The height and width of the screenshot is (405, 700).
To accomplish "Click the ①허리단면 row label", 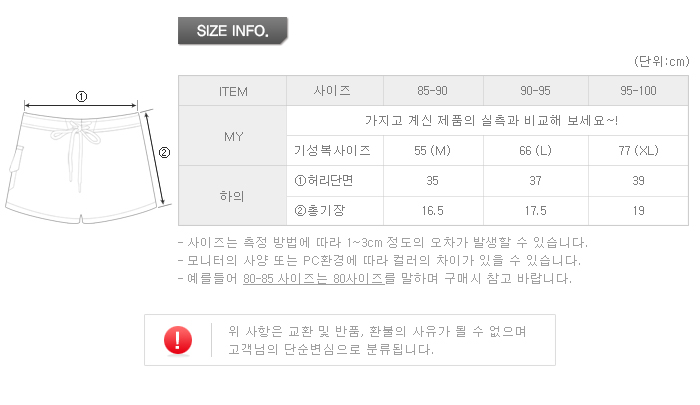I will click(x=333, y=181).
